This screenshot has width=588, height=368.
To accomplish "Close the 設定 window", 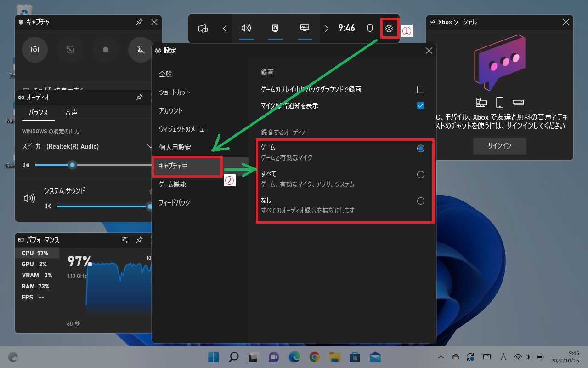I will [429, 51].
